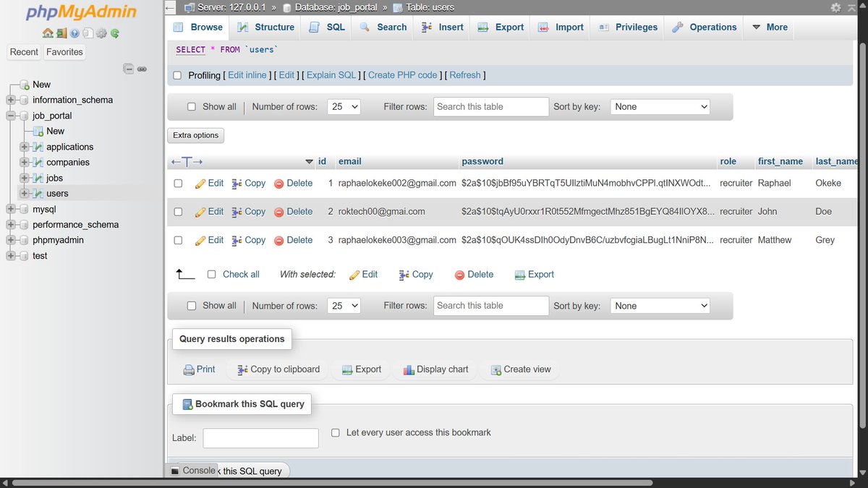Image resolution: width=868 pixels, height=488 pixels.
Task: Click With selected Delete
Action: 474,275
